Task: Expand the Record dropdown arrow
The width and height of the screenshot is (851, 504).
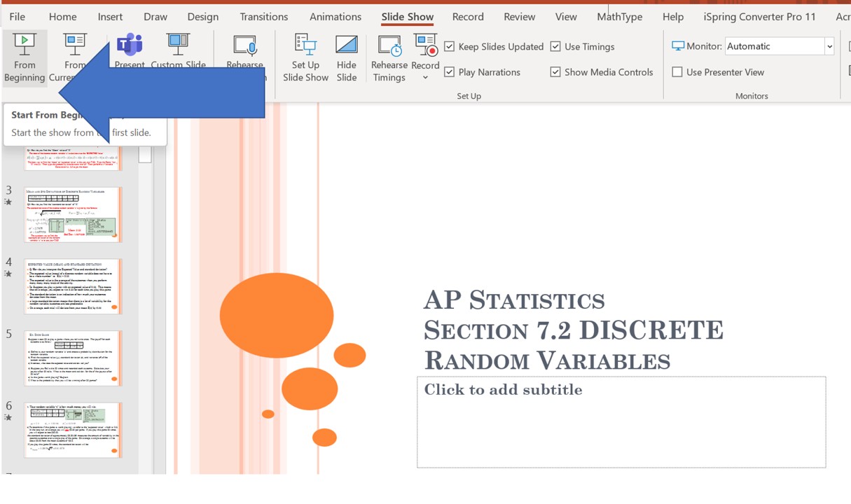Action: click(x=425, y=78)
